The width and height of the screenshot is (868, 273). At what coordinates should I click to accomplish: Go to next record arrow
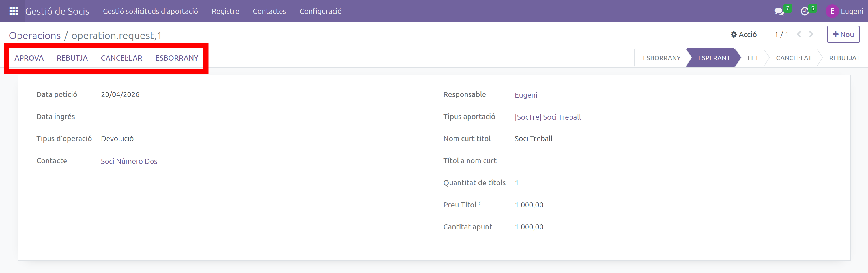(811, 35)
